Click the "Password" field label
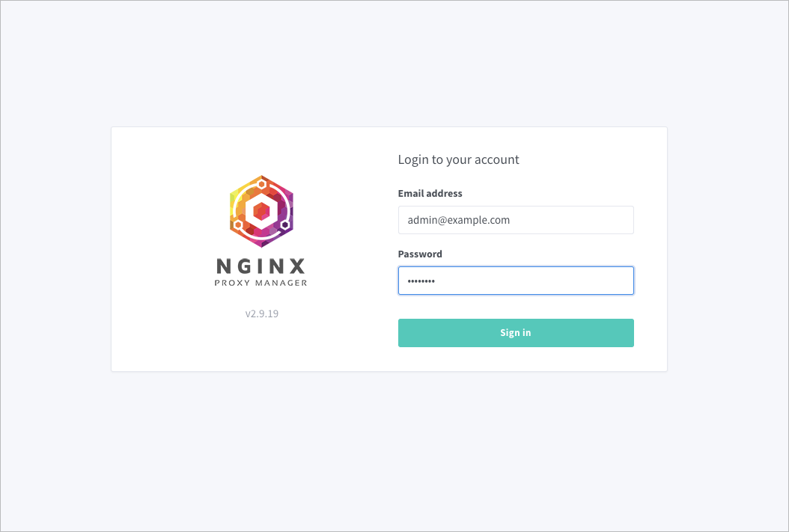Image resolution: width=789 pixels, height=532 pixels. tap(420, 254)
